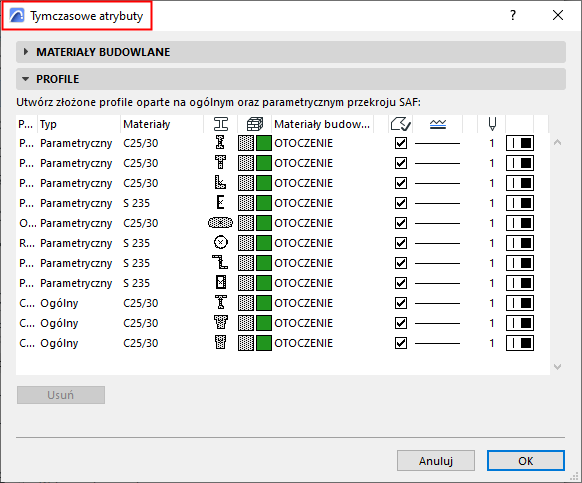Uncheck the checkbox in Parametryczny T-profile row
The height and width of the screenshot is (483, 582).
coord(401,163)
